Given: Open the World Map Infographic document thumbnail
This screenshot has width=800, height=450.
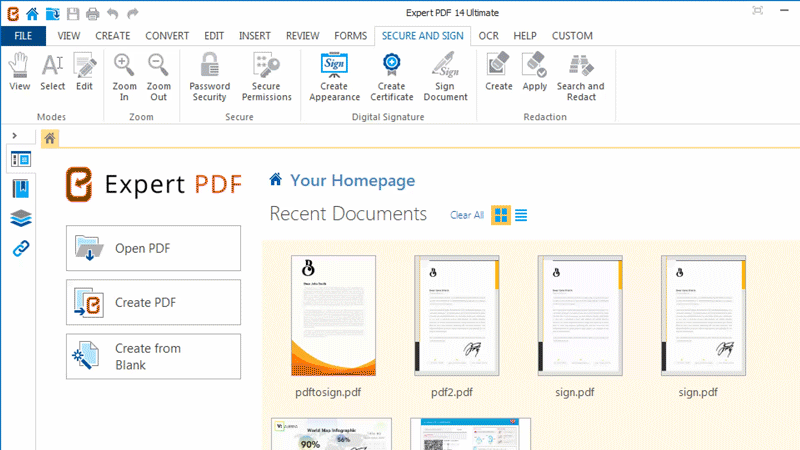Looking at the screenshot, I should point(332,434).
